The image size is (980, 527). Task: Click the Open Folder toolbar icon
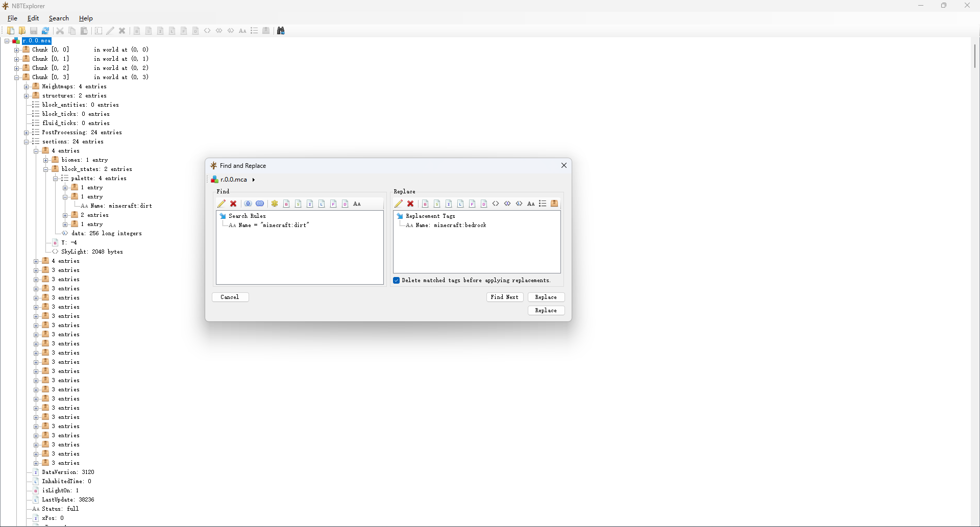point(22,31)
